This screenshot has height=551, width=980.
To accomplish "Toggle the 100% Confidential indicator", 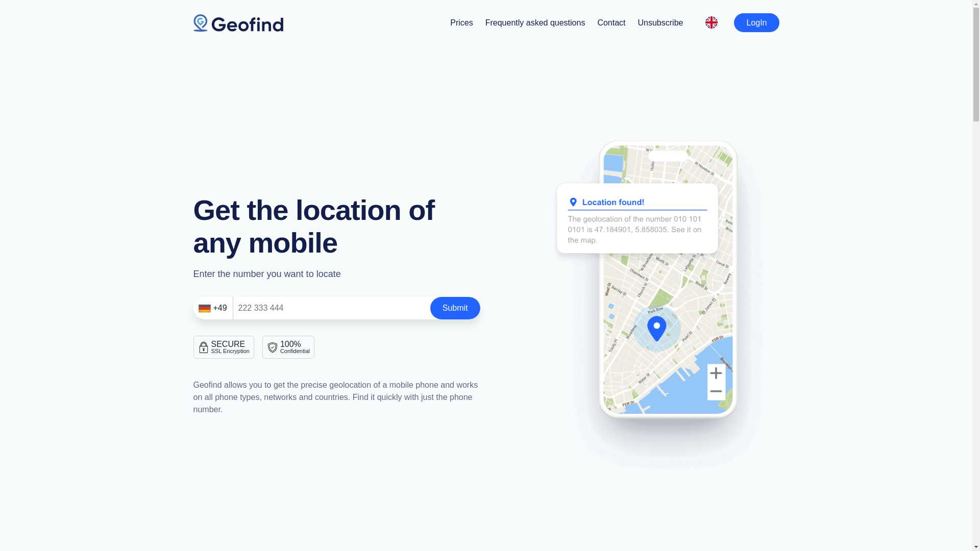I will pyautogui.click(x=288, y=346).
